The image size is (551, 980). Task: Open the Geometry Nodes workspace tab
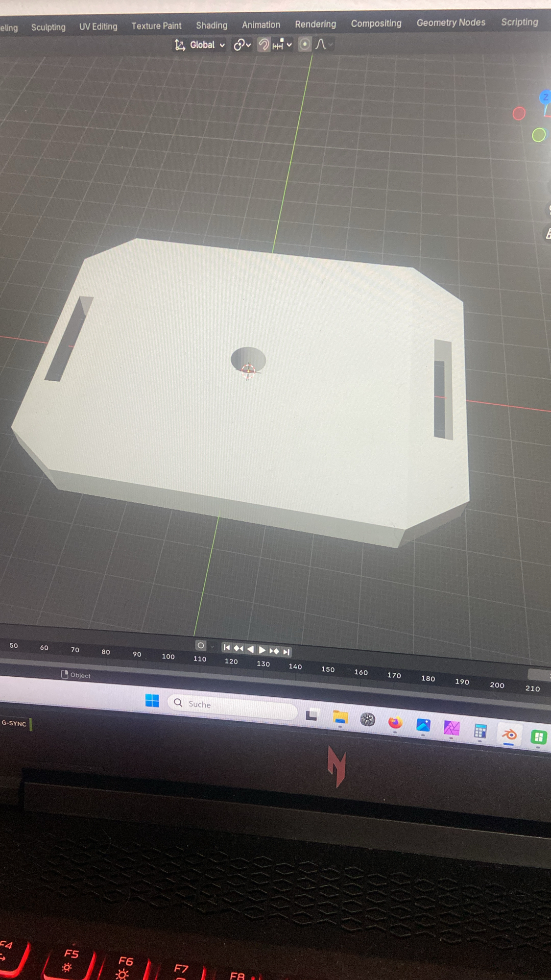point(451,23)
